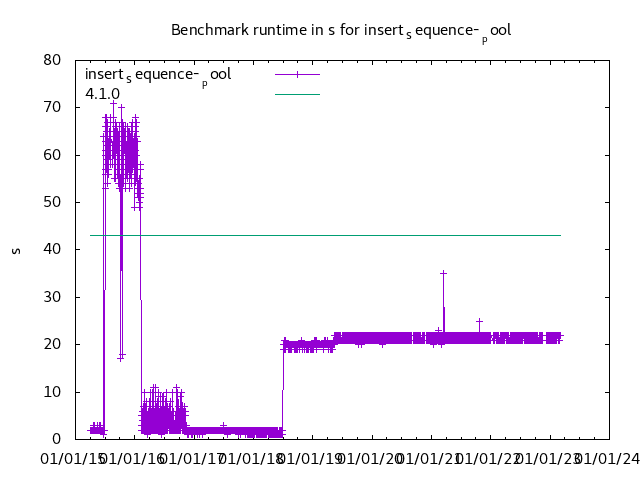Click the isolated data point at 25 seconds
The width and height of the screenshot is (640, 480).
479,321
